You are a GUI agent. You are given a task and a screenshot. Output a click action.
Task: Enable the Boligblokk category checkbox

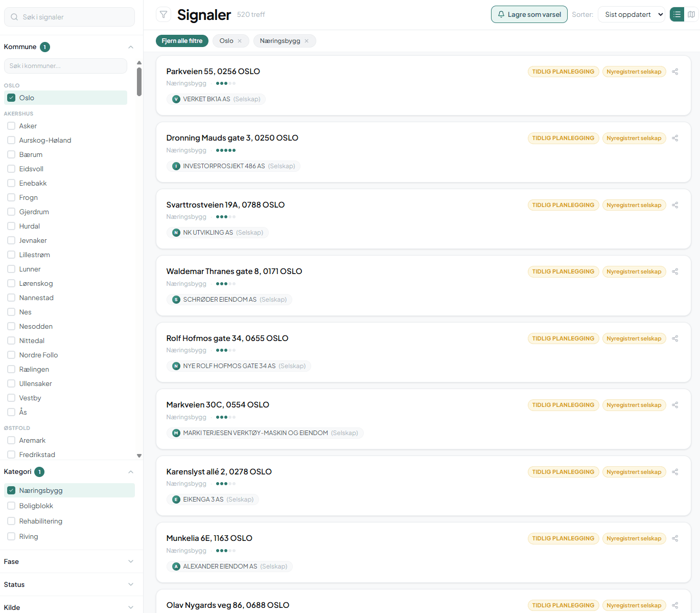[11, 506]
